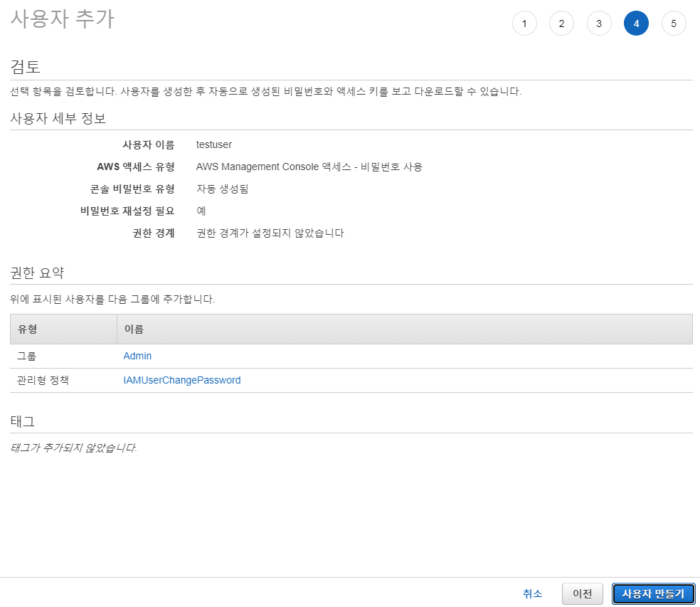This screenshot has height=607, width=700.
Task: Click the 권한 경계가 설정되지 않았습니다 text
Action: coord(270,233)
